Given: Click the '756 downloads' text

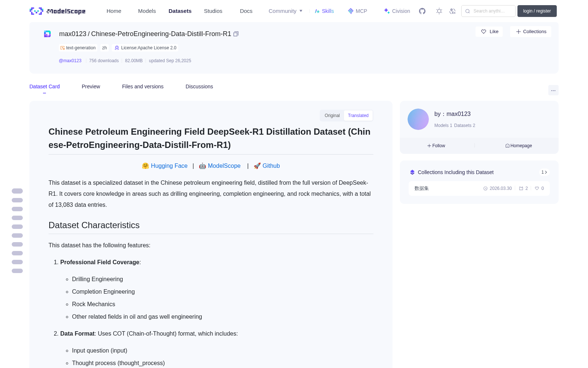Looking at the screenshot, I should 104,61.
